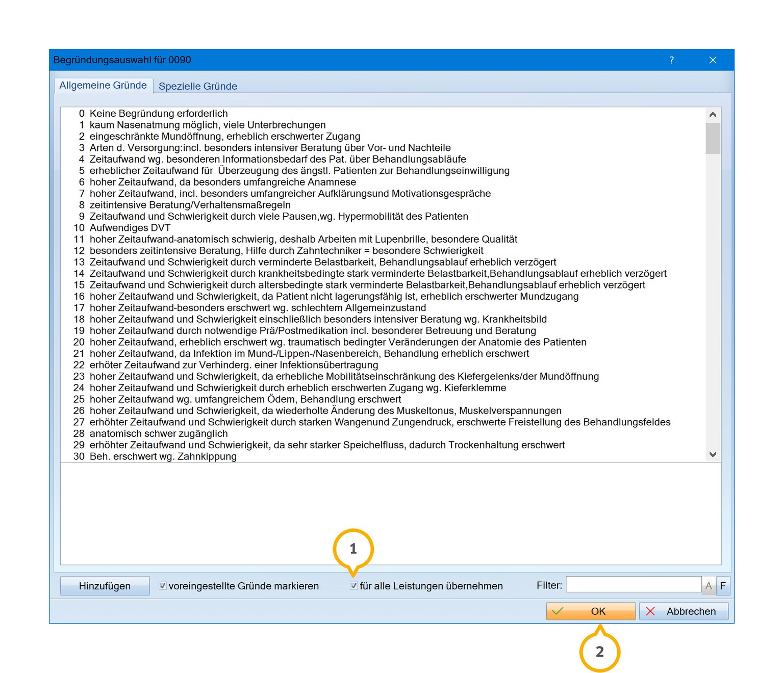The height and width of the screenshot is (673, 784).
Task: Select reason 17 about schlechtem Allgemeinzustand
Action: tap(383, 308)
